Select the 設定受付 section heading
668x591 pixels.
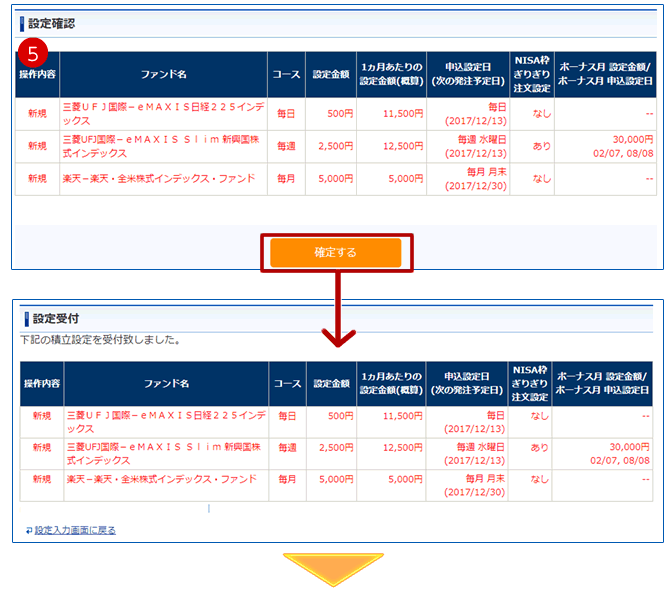click(56, 318)
